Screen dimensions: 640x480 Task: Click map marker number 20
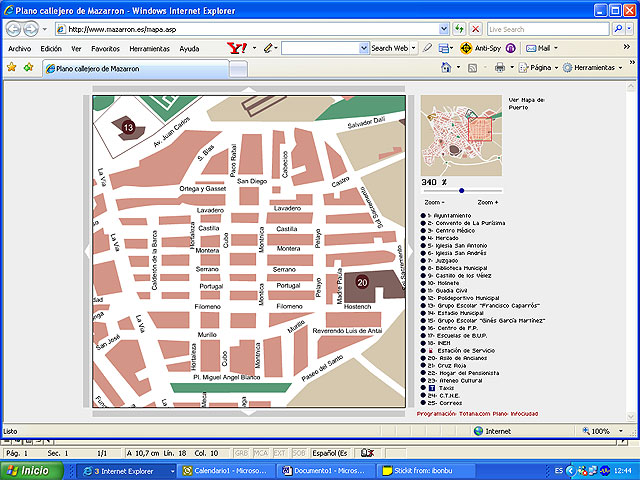click(x=362, y=282)
